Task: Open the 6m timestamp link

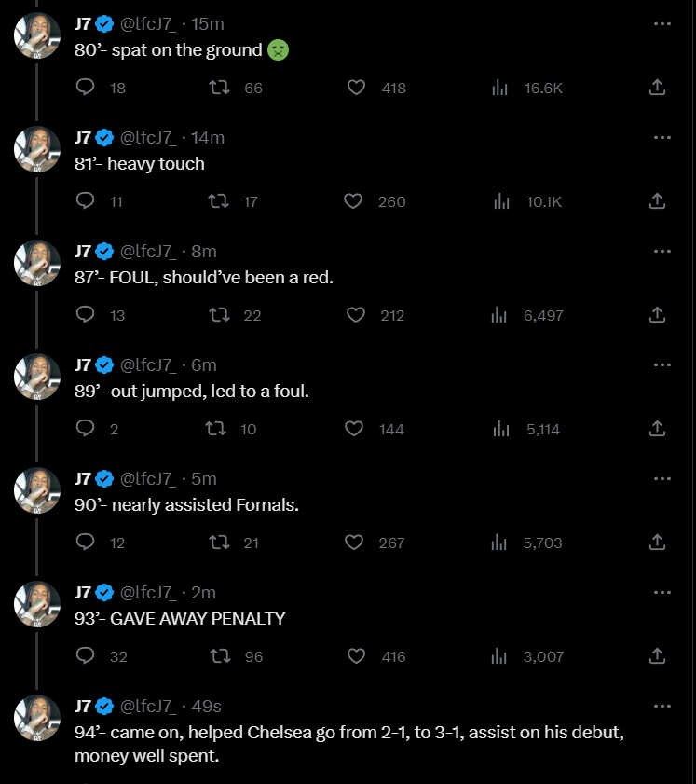Action: coord(204,365)
